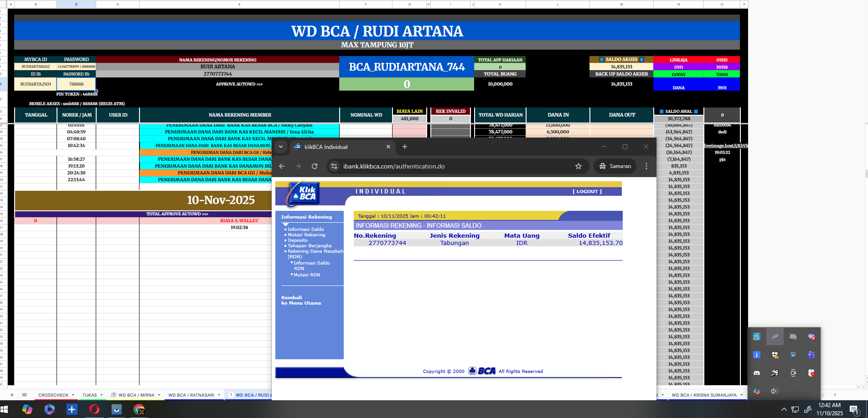Open the network status icon
The width and height of the screenshot is (868, 418).
795,409
